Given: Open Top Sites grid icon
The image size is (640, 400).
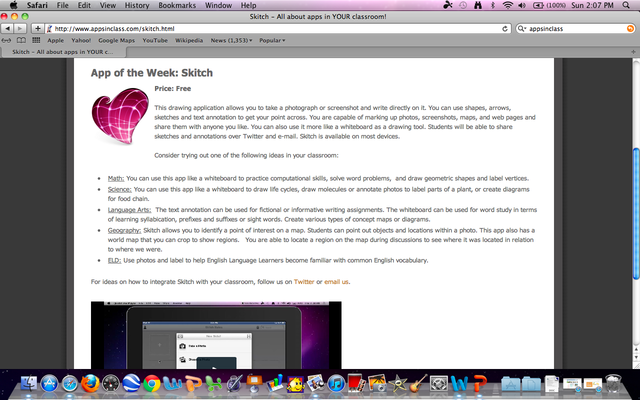Looking at the screenshot, I should point(36,40).
